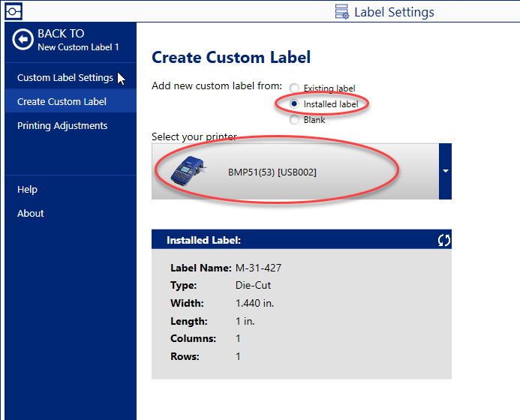Select the Existing label radio button
Screen dimensions: 520x420
[x=295, y=88]
